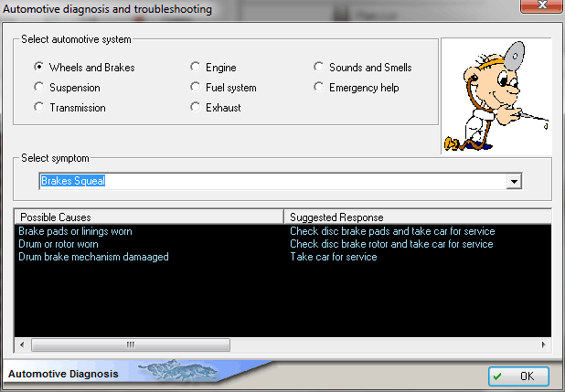The image size is (565, 392).
Task: Pick the Engine automotive system
Action: pyautogui.click(x=196, y=68)
